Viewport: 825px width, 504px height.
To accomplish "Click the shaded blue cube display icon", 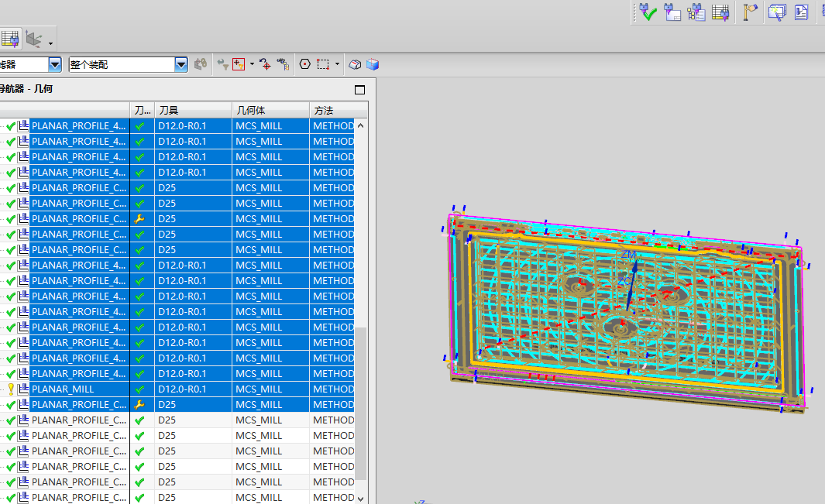I will tap(373, 64).
